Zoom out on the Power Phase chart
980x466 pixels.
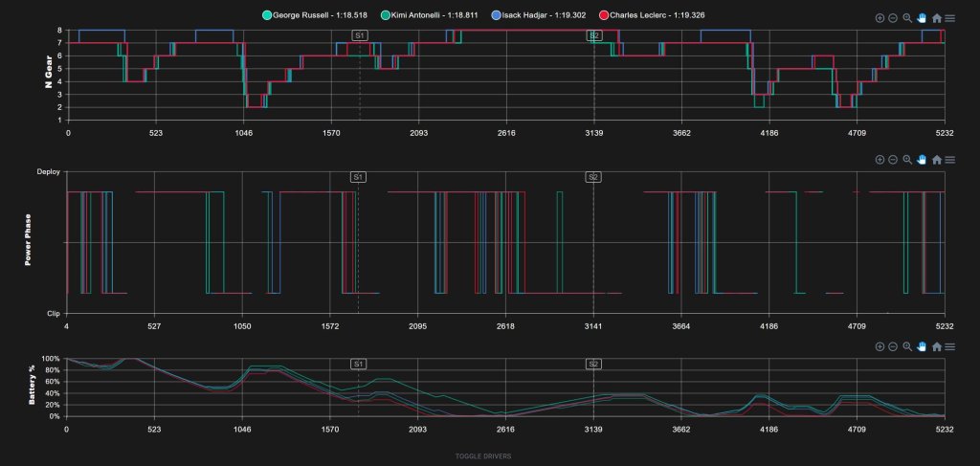click(x=893, y=160)
